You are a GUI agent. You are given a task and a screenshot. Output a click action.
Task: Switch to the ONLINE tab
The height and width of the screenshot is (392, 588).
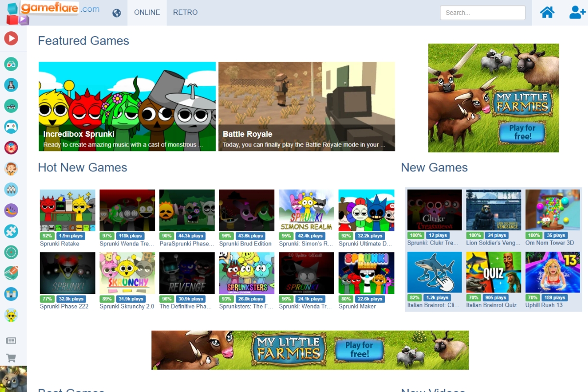pyautogui.click(x=147, y=12)
